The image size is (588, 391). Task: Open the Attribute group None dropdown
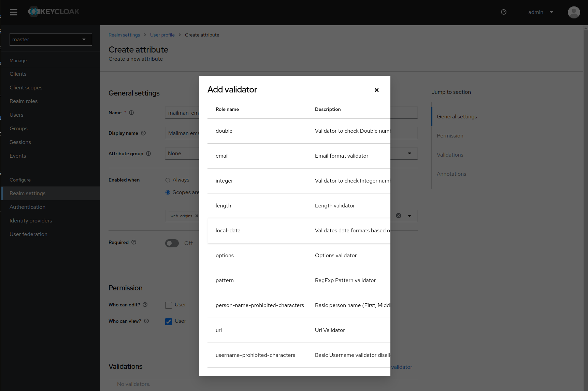click(x=409, y=154)
